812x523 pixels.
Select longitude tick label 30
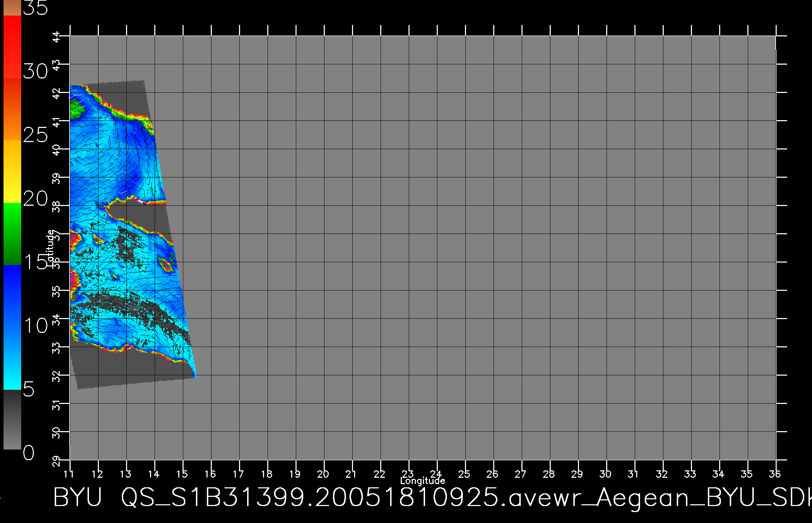coord(605,474)
